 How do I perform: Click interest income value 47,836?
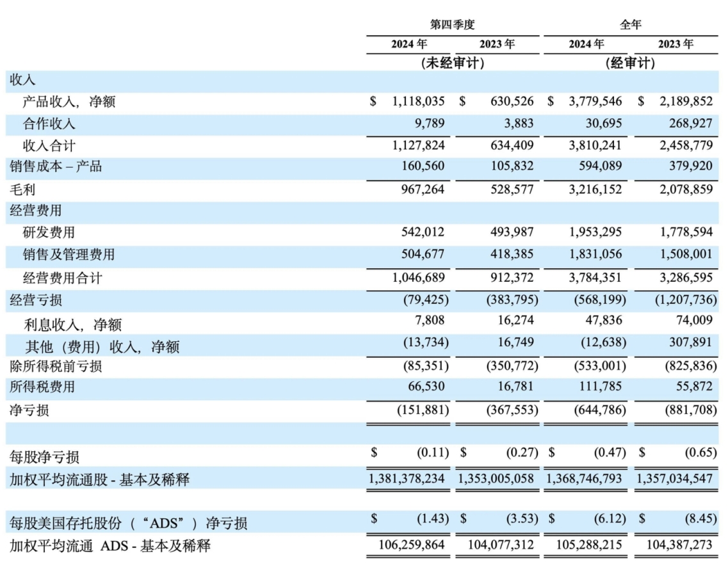pos(604,320)
